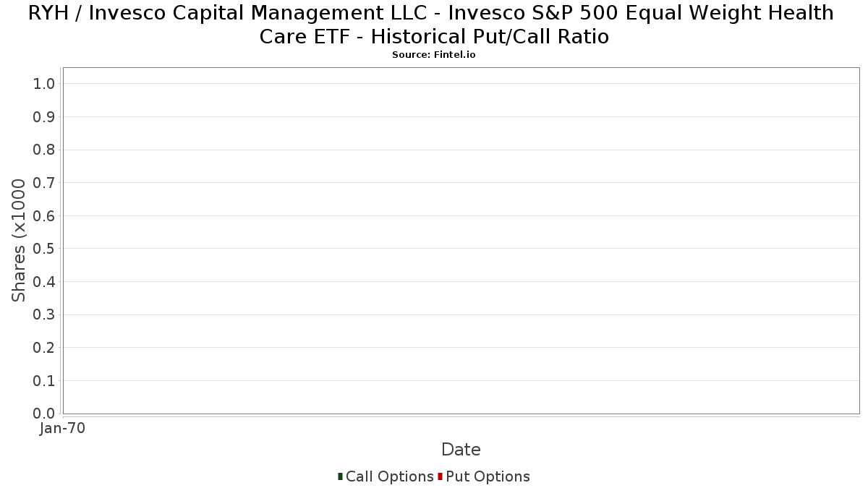Toggle the Call Options legend label
The width and height of the screenshot is (868, 488).
point(389,476)
